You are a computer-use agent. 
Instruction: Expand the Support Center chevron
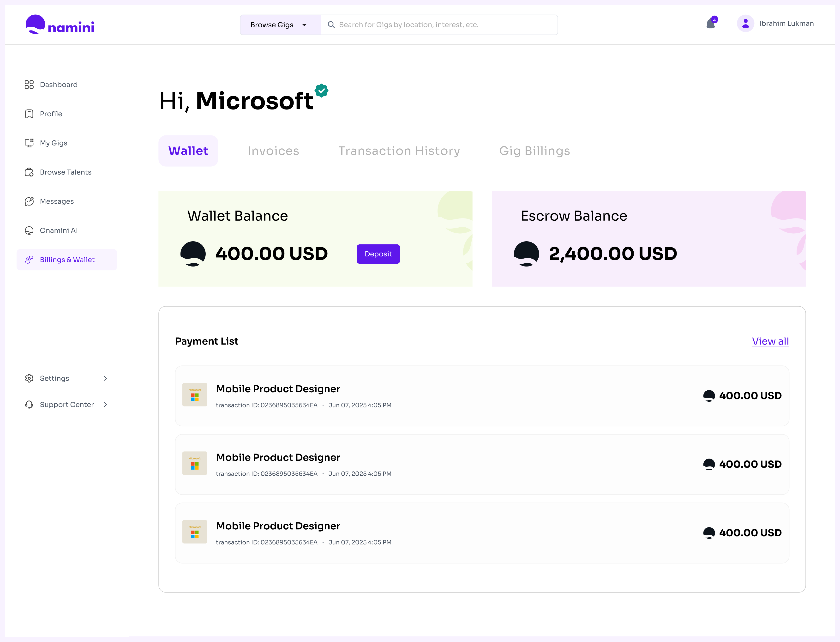[105, 405]
